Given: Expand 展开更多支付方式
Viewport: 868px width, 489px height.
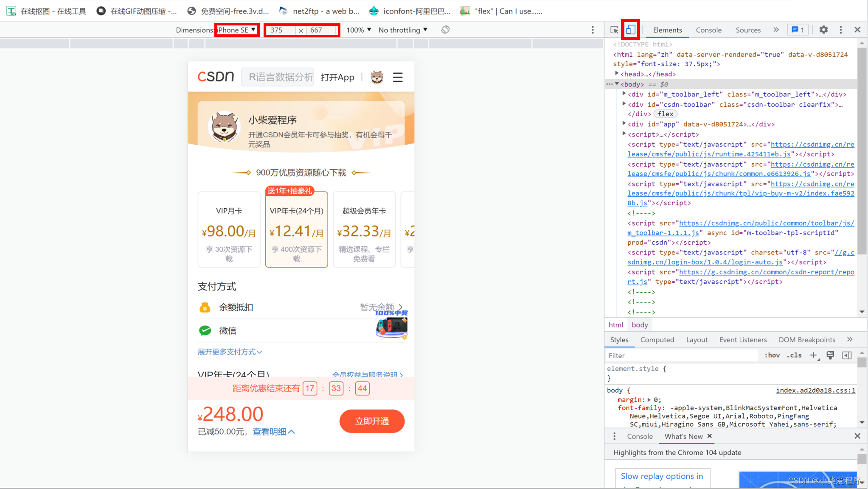Looking at the screenshot, I should tap(230, 352).
